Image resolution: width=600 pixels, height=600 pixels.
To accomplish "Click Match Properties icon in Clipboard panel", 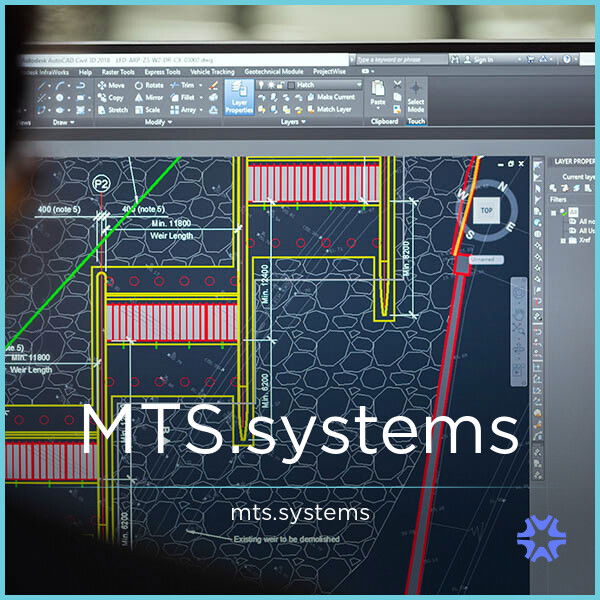I will [x=398, y=110].
